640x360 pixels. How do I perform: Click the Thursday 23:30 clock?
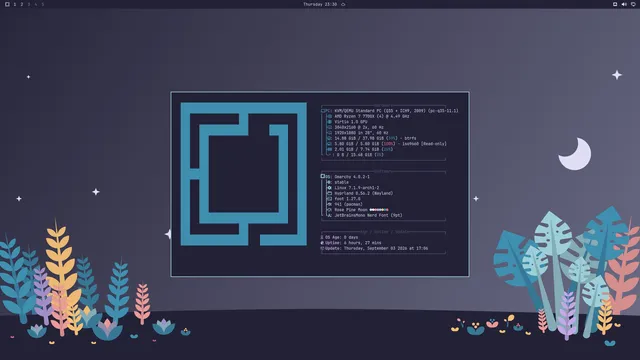click(x=320, y=4)
